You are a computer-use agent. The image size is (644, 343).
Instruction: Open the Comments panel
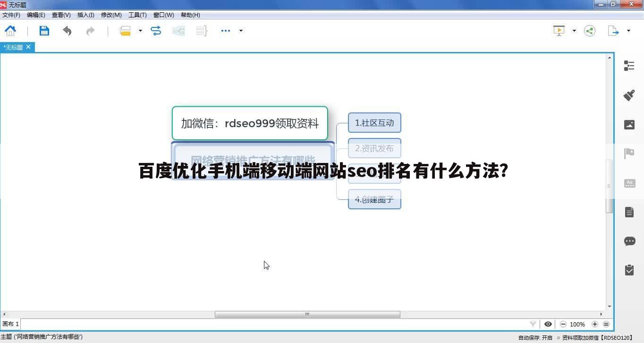pos(629,241)
